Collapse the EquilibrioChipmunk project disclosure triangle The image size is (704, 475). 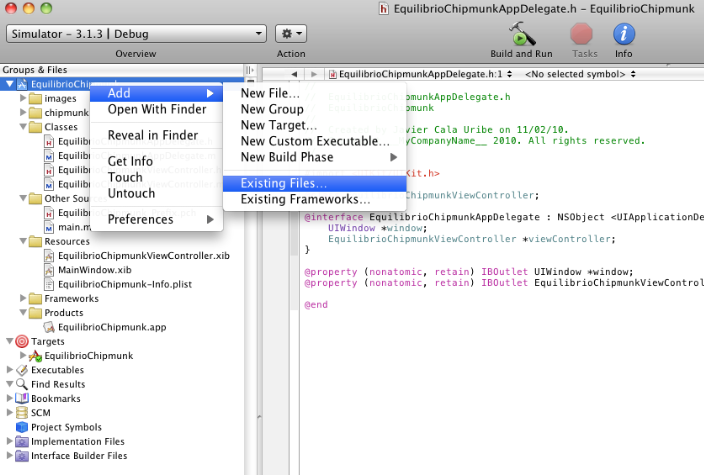[9, 84]
